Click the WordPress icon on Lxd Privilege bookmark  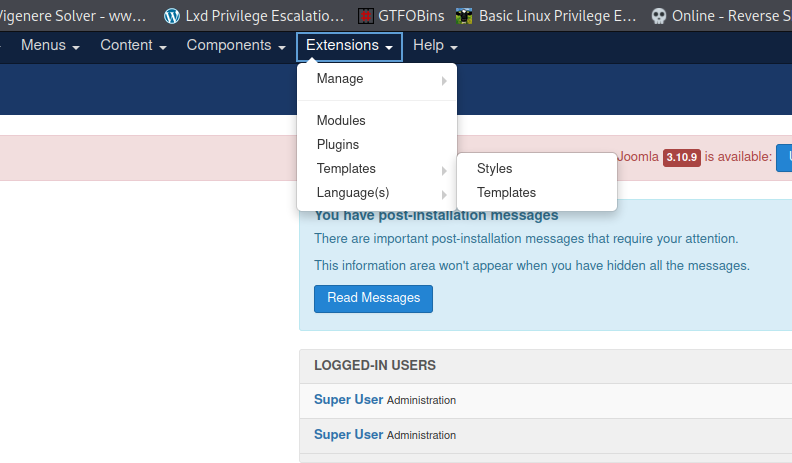(x=172, y=16)
